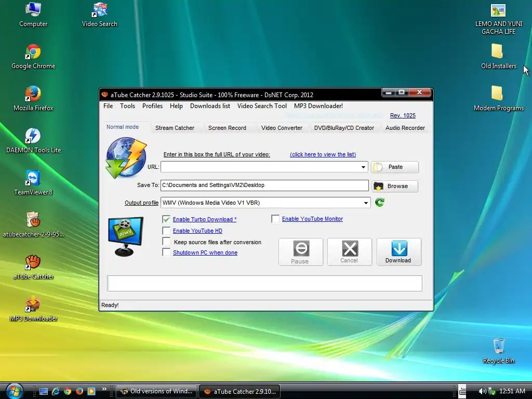The height and width of the screenshot is (399, 532).
Task: Open the Audio Recorder tab
Action: [405, 128]
